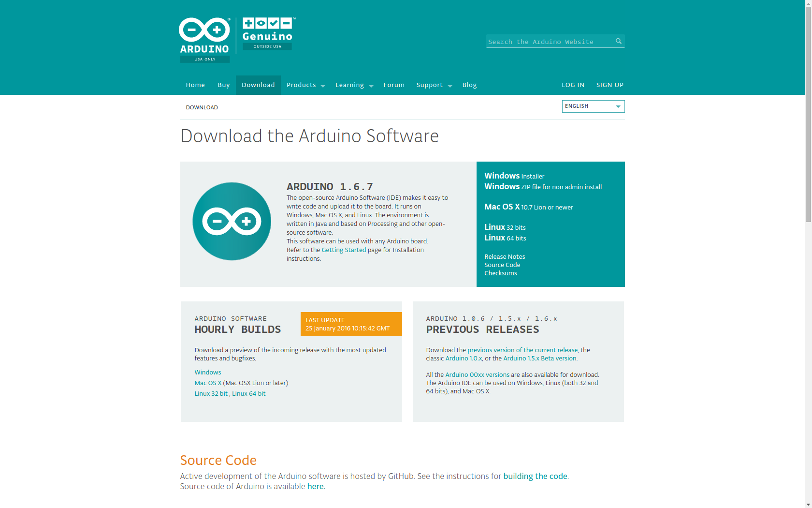This screenshot has height=508, width=812.
Task: Select the Blog menu item
Action: pyautogui.click(x=469, y=85)
